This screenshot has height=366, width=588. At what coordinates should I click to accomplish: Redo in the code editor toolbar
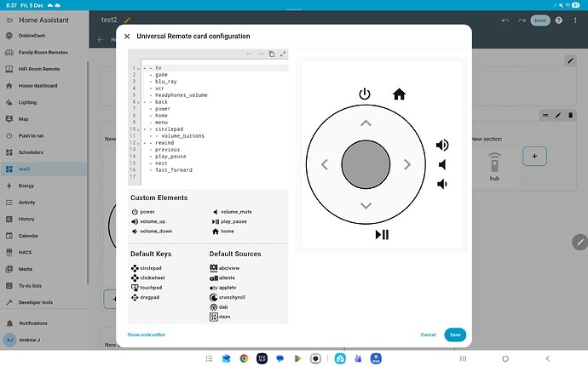[x=260, y=54]
